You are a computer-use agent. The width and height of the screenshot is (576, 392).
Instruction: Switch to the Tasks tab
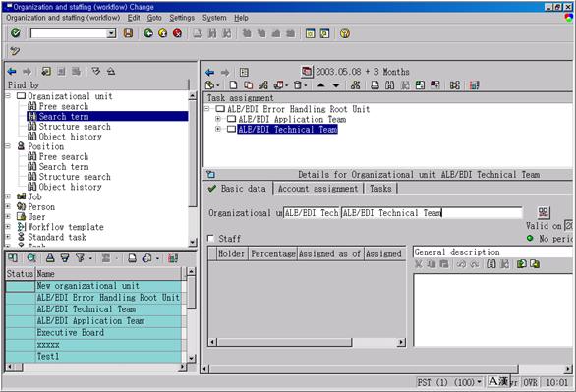tap(380, 189)
